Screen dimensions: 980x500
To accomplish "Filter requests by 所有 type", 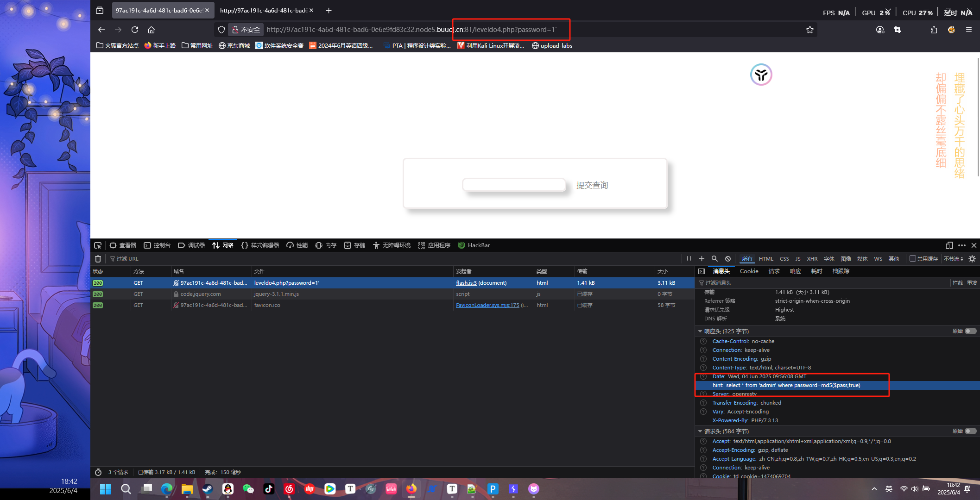I will click(x=747, y=259).
